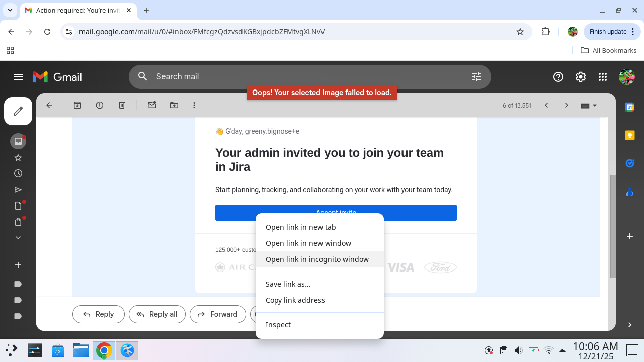This screenshot has width=644, height=362.
Task: Show hidden system tray icons arrow
Action: 562,350
